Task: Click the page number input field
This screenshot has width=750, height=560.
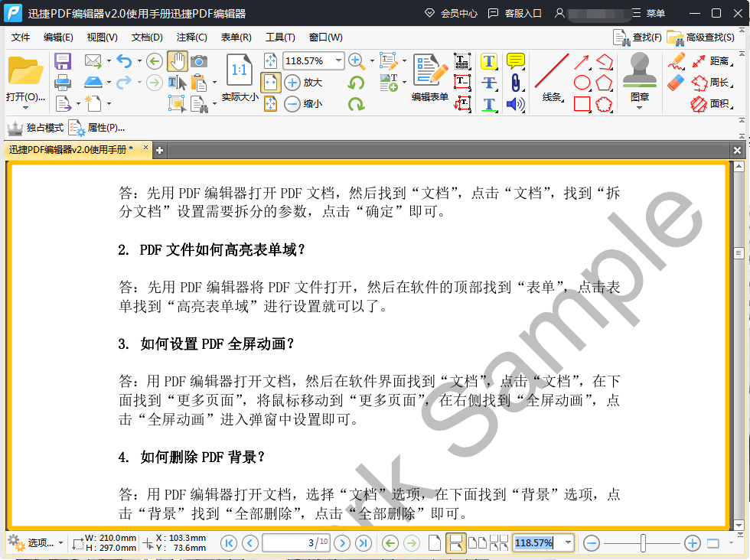Action: tap(296, 542)
